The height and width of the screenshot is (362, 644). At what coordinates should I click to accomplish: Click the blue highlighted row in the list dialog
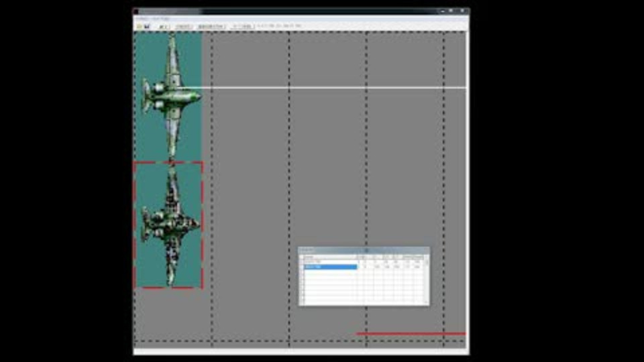330,267
